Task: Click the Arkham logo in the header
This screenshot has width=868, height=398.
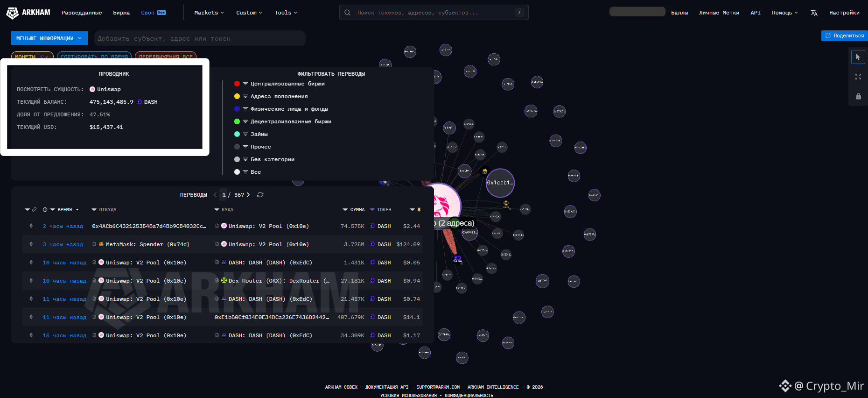Action: click(28, 13)
